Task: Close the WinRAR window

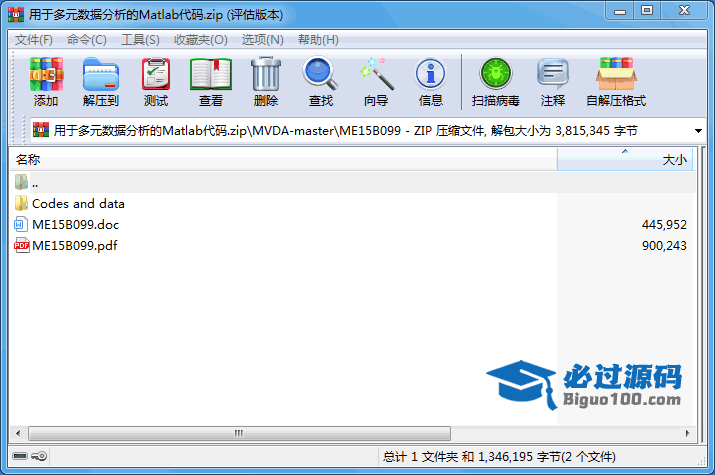Action: [x=684, y=11]
